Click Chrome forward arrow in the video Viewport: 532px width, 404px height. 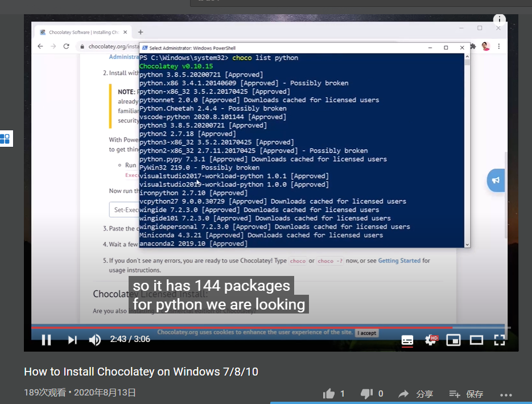click(x=53, y=47)
